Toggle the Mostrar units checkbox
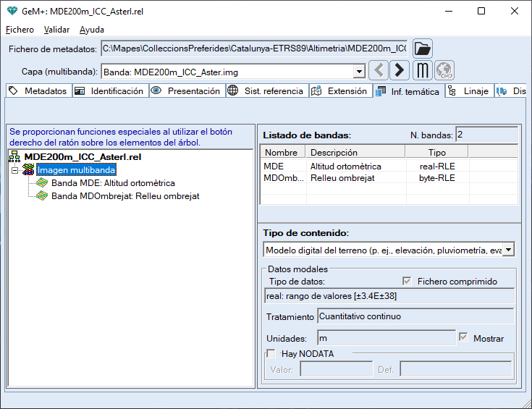Viewport: 532px width, 409px height. click(x=463, y=338)
